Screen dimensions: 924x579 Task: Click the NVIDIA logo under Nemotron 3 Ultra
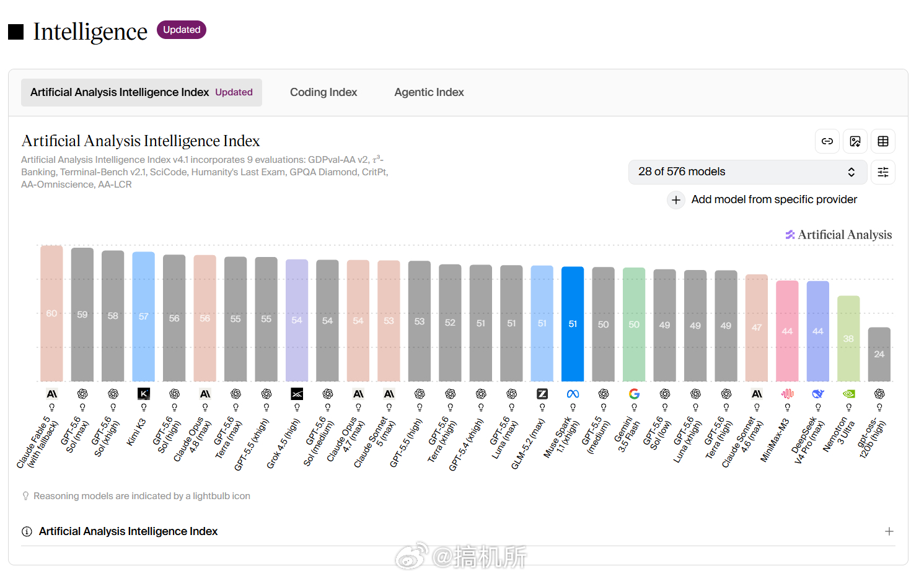[x=849, y=394]
